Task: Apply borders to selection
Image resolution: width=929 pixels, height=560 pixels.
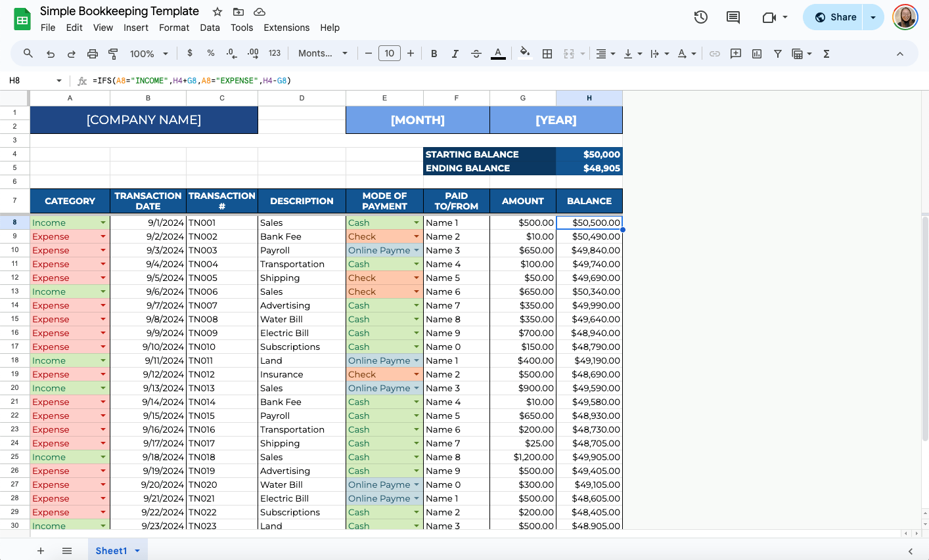Action: 547,53
